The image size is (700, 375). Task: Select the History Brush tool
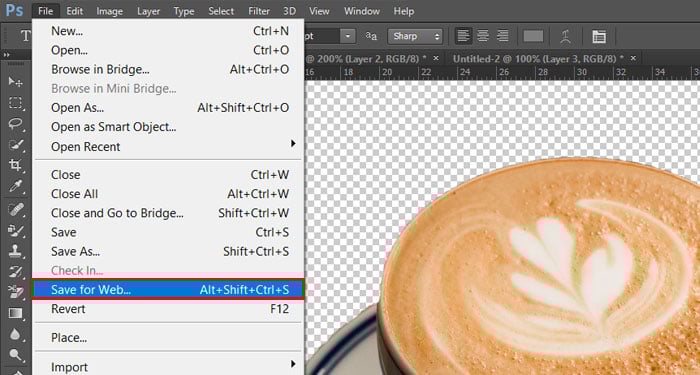(x=16, y=271)
